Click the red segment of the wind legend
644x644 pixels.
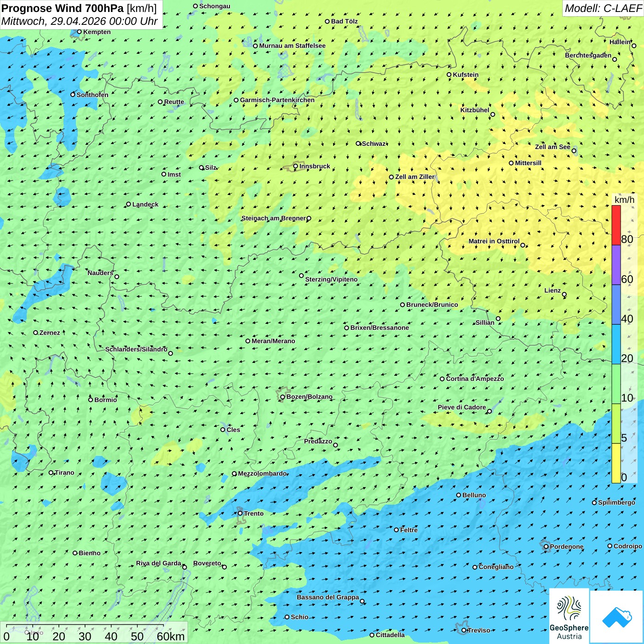tap(616, 225)
